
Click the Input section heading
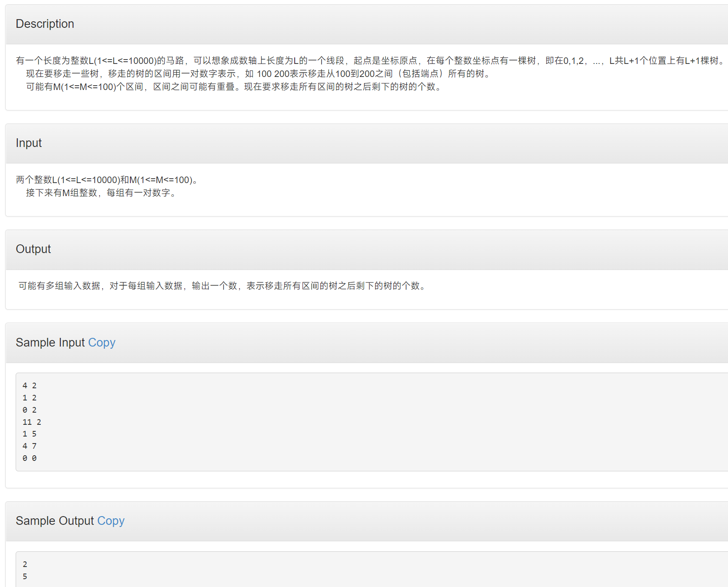coord(29,143)
